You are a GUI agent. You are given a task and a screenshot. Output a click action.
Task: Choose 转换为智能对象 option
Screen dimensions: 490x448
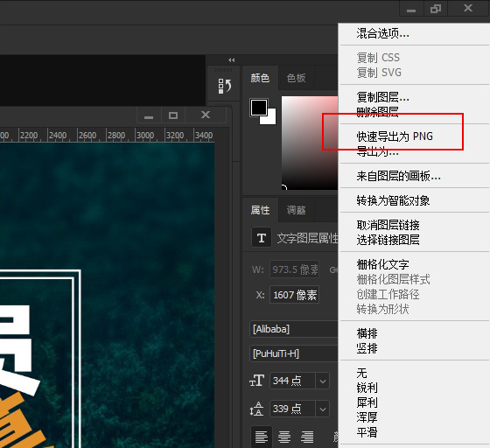[x=393, y=200]
